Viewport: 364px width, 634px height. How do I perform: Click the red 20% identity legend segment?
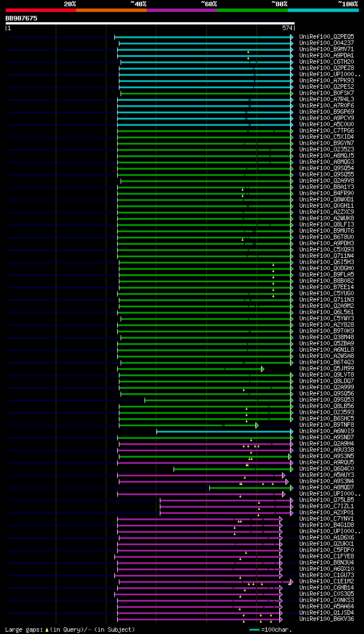click(41, 10)
